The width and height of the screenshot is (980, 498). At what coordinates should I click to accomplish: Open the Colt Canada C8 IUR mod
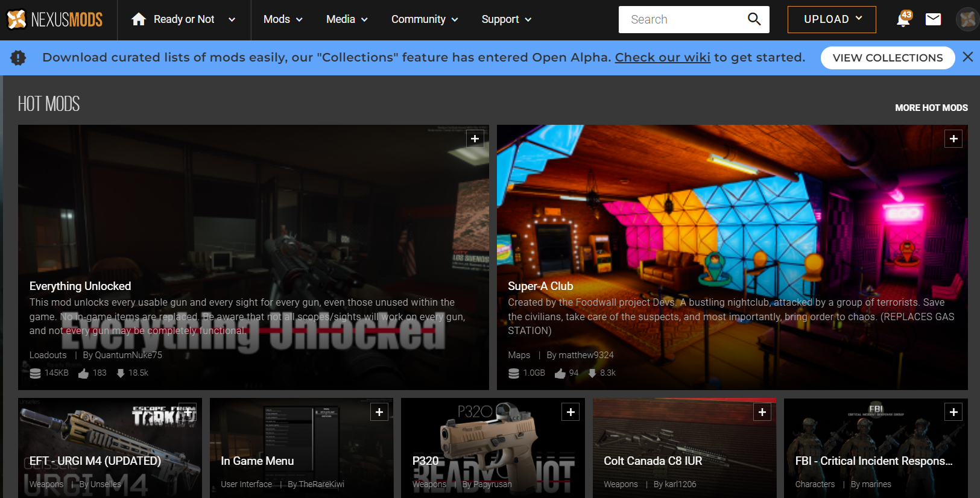pos(653,461)
